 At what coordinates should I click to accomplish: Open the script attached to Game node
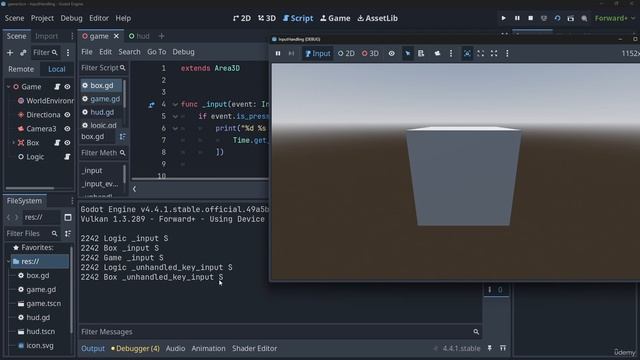[x=57, y=87]
